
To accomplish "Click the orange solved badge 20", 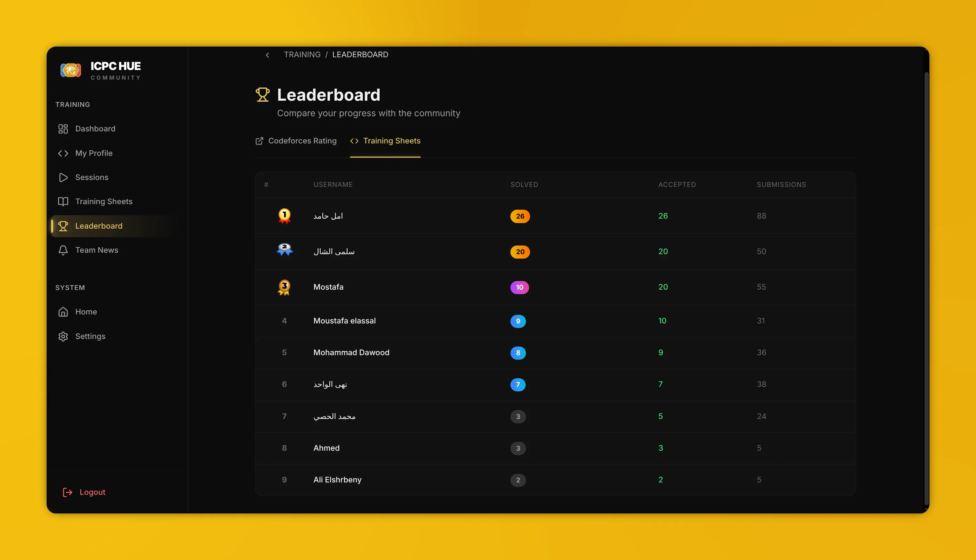I will [x=520, y=252].
